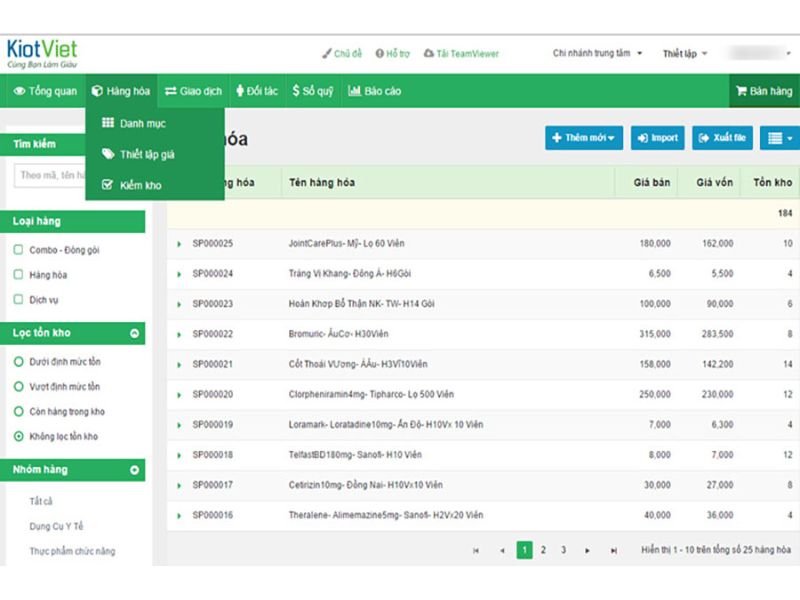800x600 pixels.
Task: Focus the product search input field
Action: click(50, 176)
